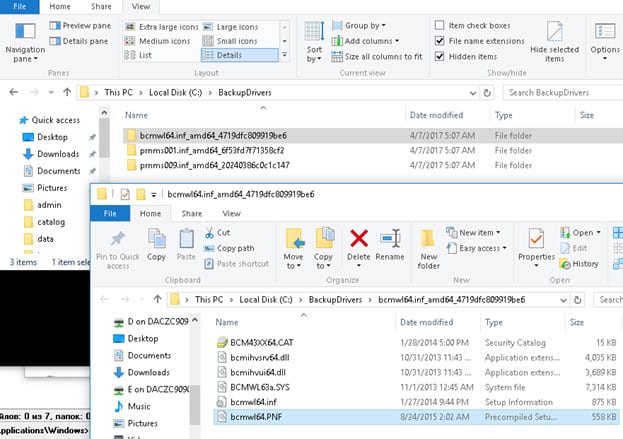Image resolution: width=623 pixels, height=439 pixels.
Task: Switch to View tab in front window
Action: 231,214
